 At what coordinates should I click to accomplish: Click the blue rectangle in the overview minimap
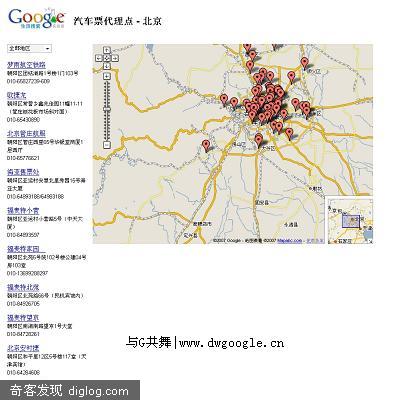click(351, 221)
